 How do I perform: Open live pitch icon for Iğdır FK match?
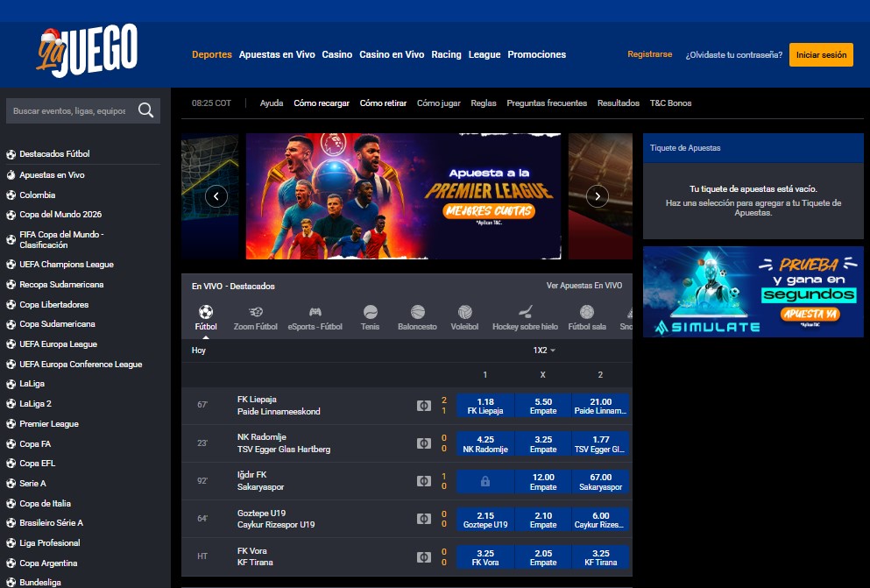424,481
